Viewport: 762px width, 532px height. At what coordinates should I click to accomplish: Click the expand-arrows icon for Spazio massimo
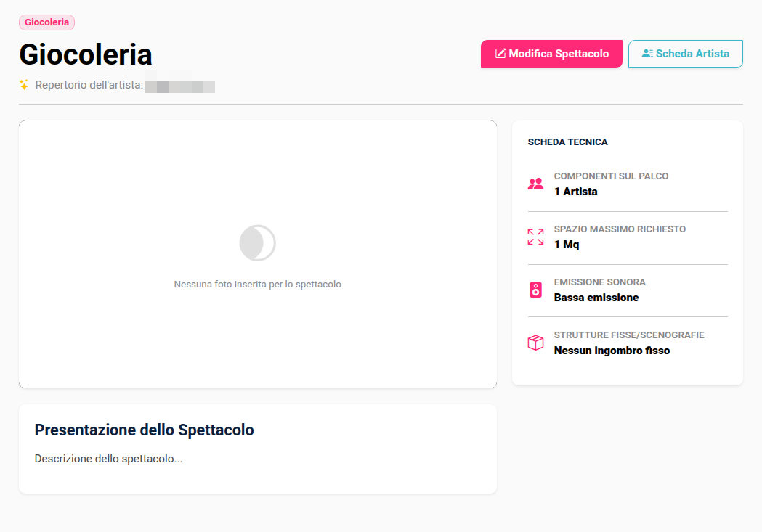[535, 237]
